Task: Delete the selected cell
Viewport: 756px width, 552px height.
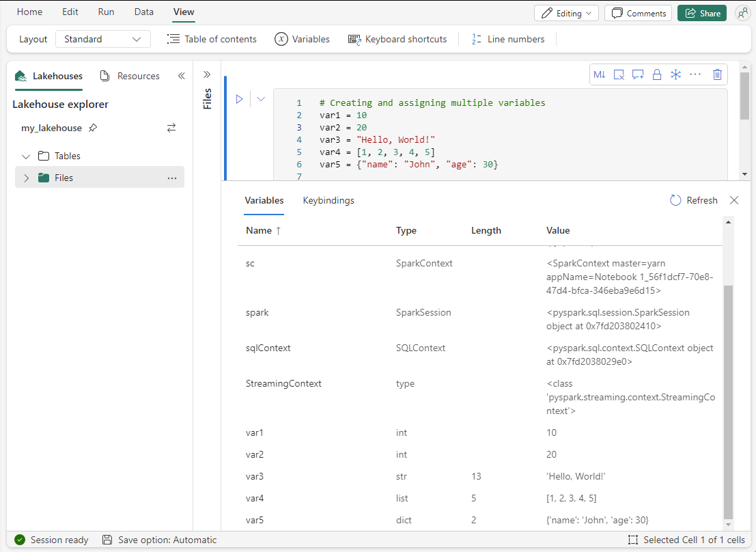Action: (x=716, y=74)
